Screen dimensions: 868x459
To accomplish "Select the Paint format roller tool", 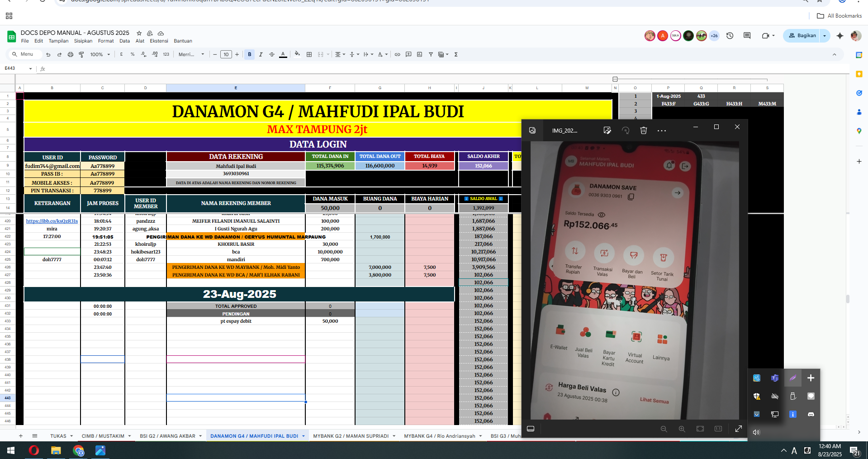I will point(81,54).
